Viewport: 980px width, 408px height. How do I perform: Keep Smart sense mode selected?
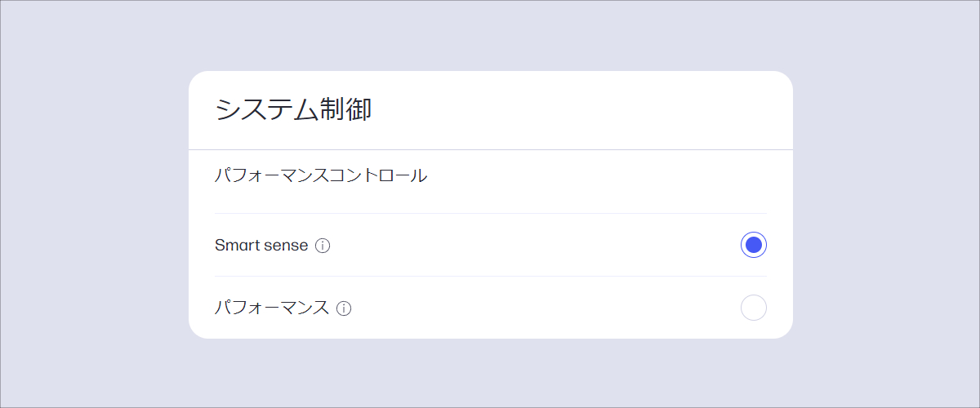tap(753, 245)
